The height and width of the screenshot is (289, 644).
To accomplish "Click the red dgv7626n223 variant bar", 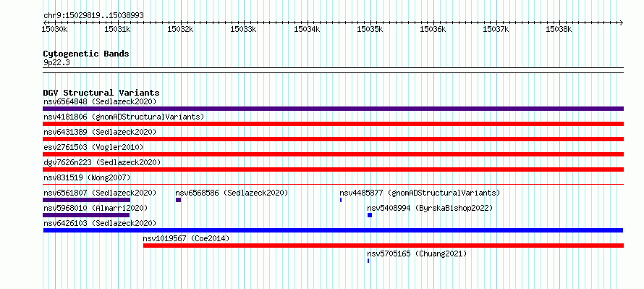I will click(x=333, y=169).
